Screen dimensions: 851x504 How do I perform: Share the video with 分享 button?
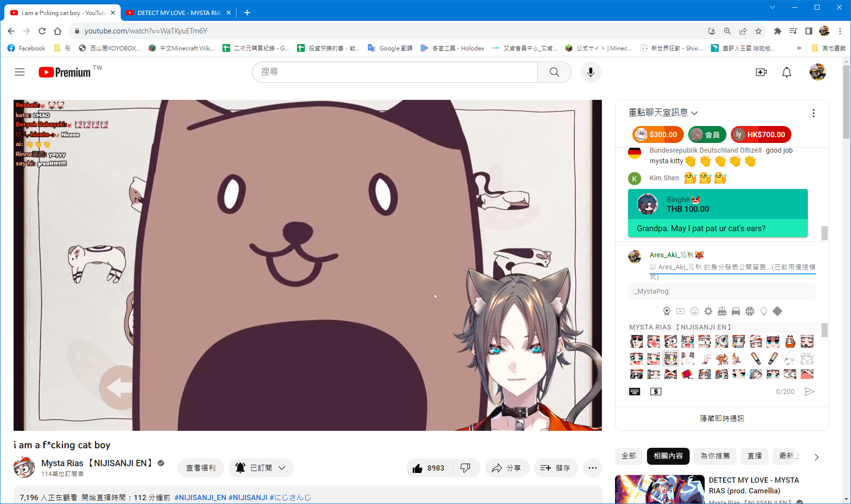click(507, 468)
